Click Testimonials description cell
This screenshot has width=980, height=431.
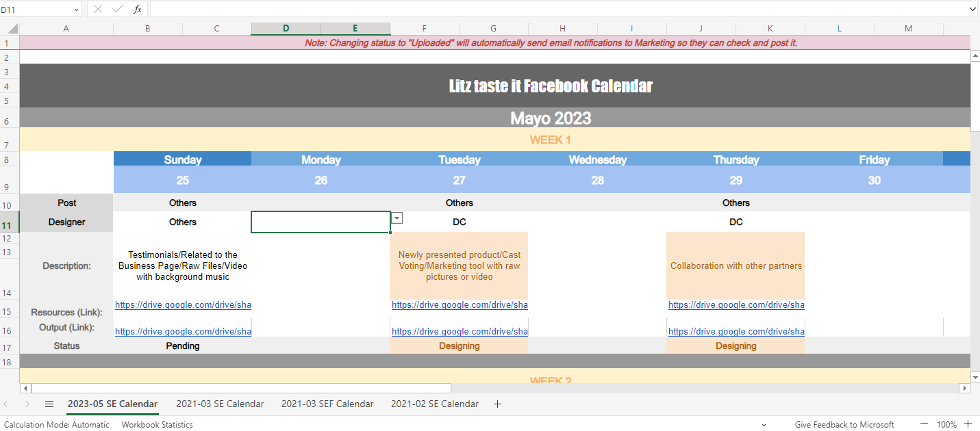pos(183,265)
